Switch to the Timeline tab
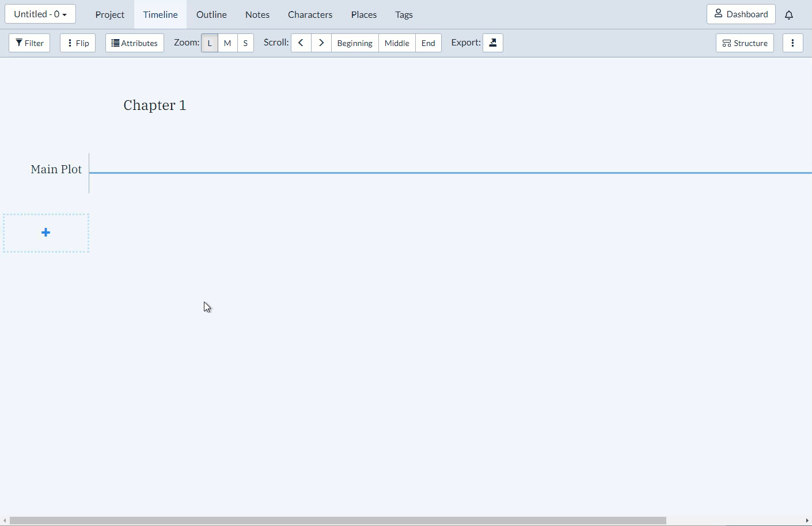This screenshot has height=526, width=812. [161, 14]
